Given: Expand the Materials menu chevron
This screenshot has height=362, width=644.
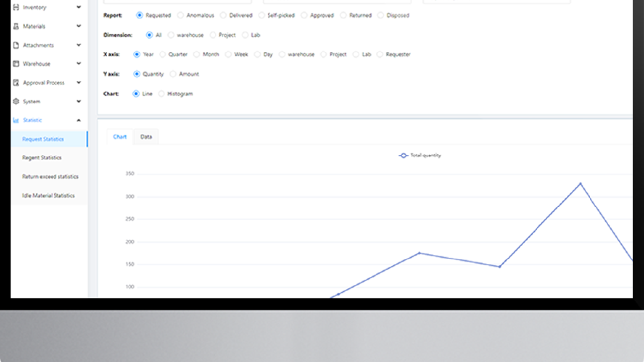Looking at the screenshot, I should [79, 26].
